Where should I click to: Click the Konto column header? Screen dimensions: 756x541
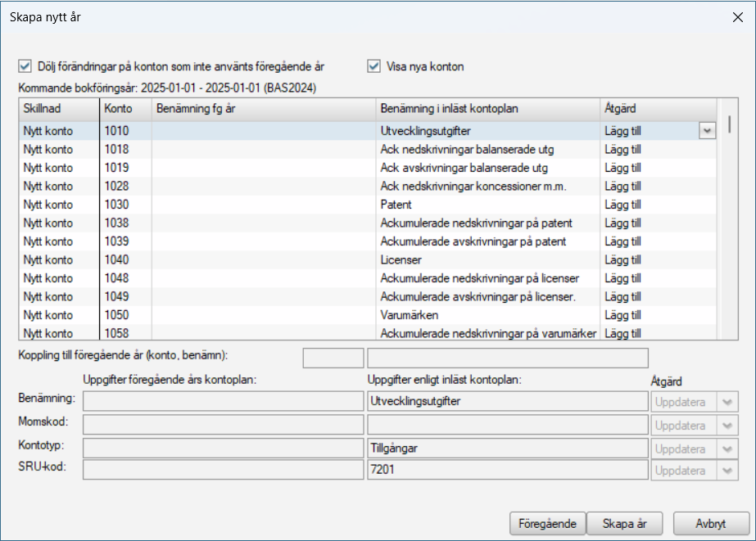pos(124,109)
